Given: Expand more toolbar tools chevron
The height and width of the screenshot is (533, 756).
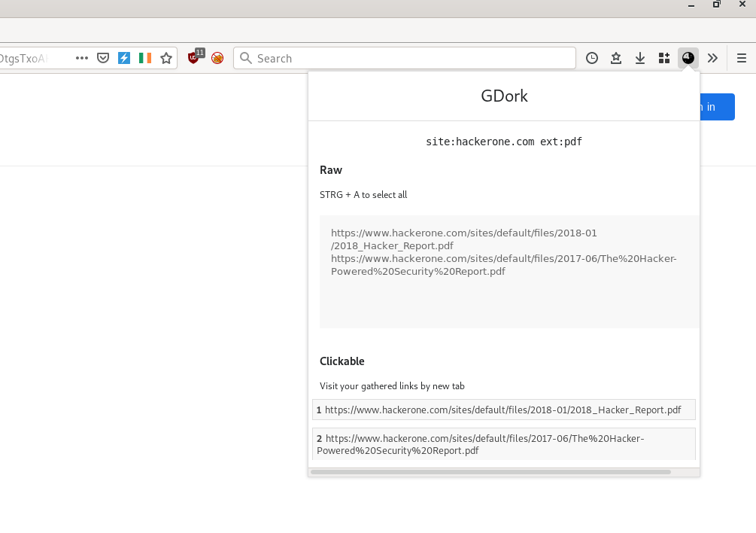Looking at the screenshot, I should (712, 59).
